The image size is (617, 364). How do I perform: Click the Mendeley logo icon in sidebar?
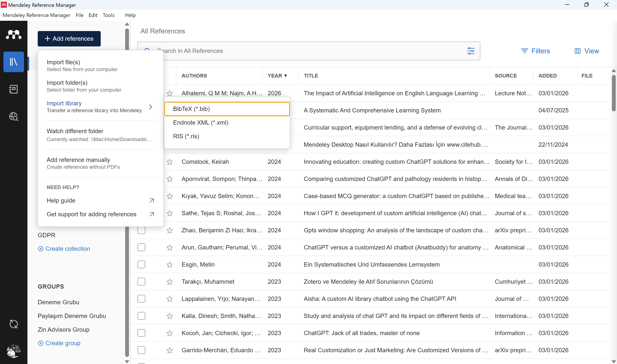13,35
